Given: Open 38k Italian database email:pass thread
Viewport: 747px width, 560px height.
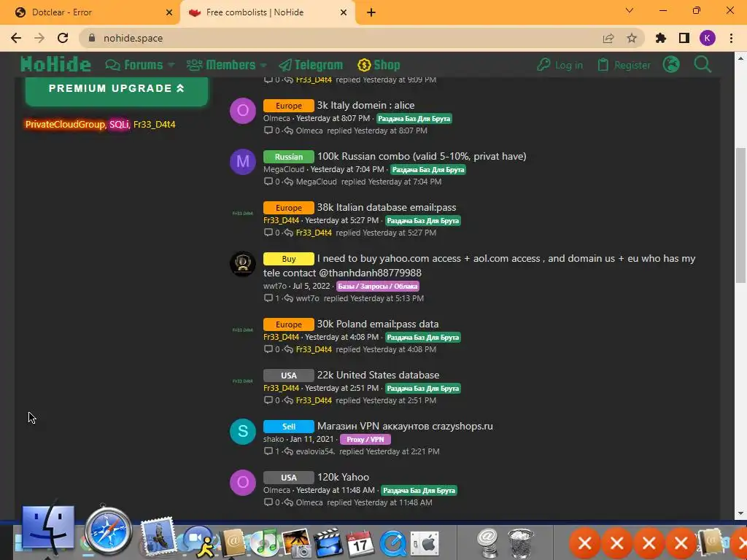Looking at the screenshot, I should (x=387, y=207).
